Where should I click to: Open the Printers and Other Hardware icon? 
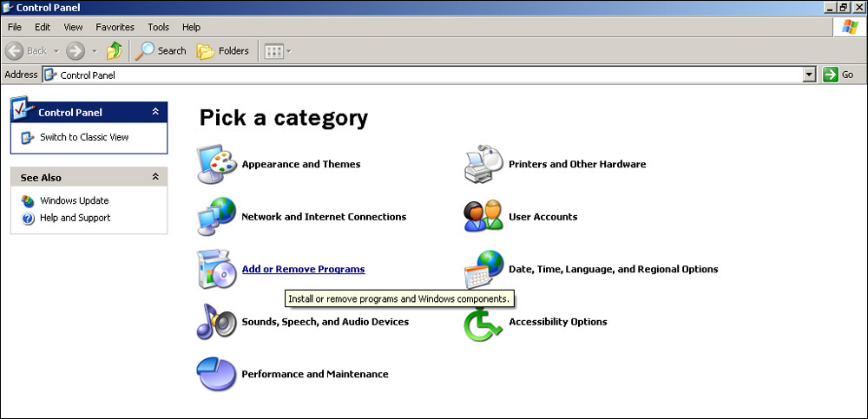[483, 164]
